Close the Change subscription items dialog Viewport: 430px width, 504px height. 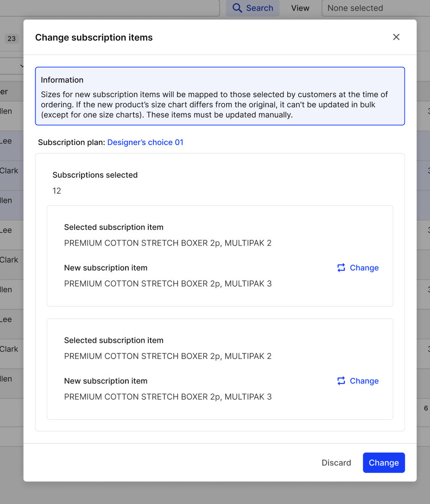click(396, 37)
